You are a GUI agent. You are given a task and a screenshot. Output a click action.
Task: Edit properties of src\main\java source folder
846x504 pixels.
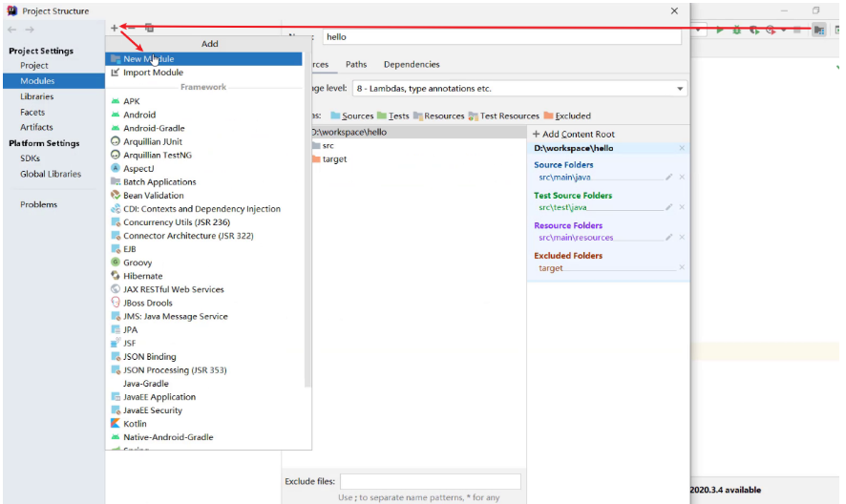(669, 177)
